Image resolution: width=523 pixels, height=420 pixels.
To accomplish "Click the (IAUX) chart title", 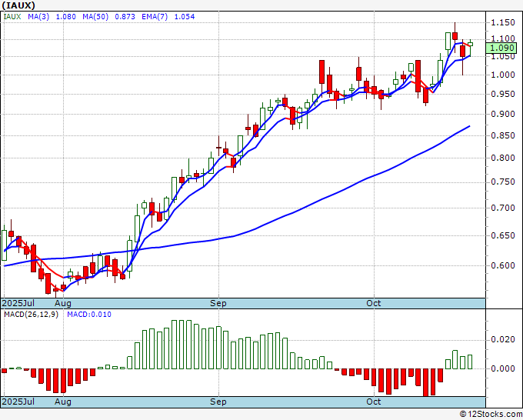I will pyautogui.click(x=18, y=5).
